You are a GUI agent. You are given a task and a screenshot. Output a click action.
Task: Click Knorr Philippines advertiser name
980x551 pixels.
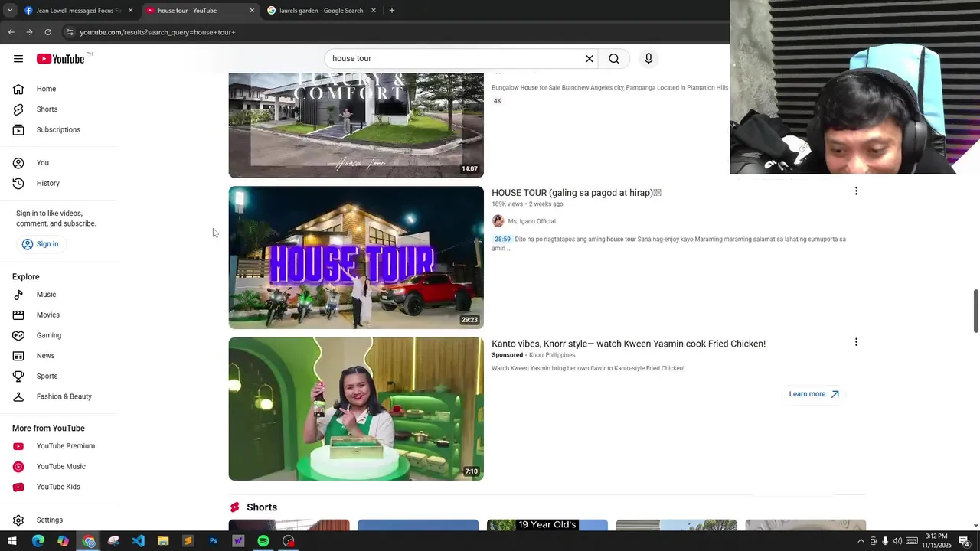[x=552, y=355]
